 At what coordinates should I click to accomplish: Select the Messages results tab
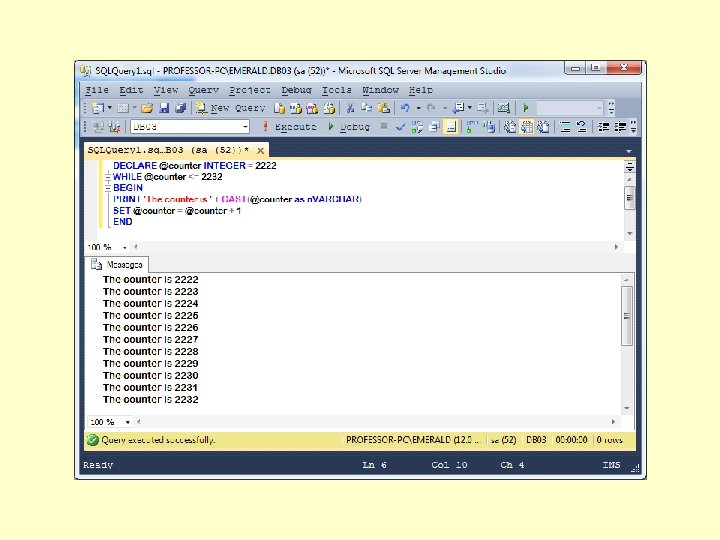(x=120, y=265)
